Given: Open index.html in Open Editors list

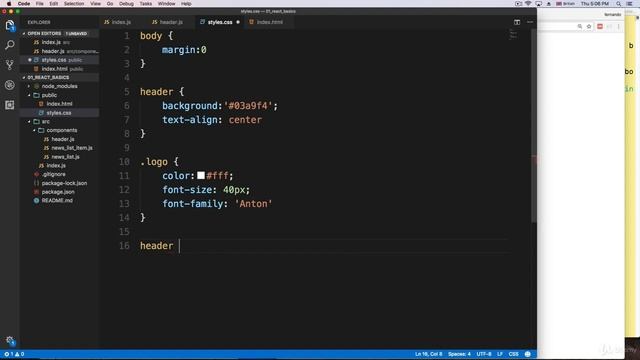Looking at the screenshot, I should point(60,69).
